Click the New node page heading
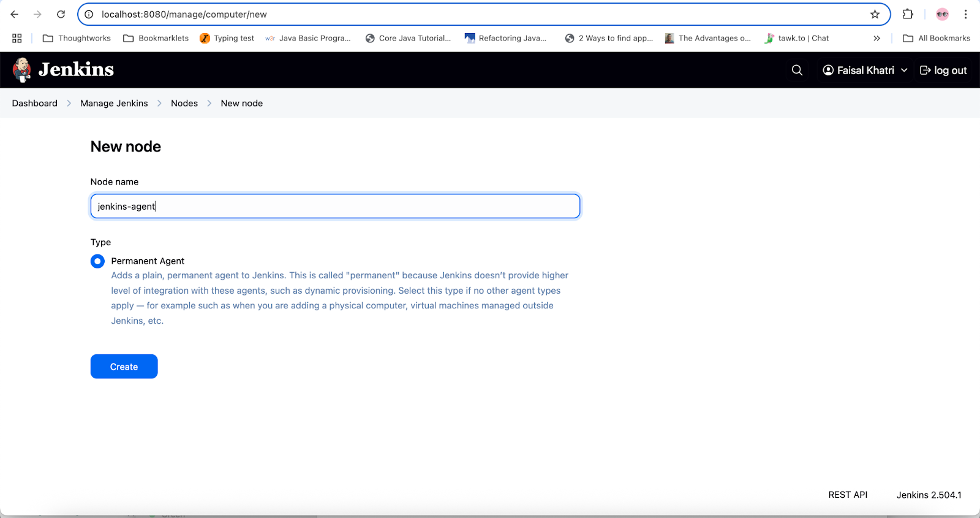 (126, 147)
